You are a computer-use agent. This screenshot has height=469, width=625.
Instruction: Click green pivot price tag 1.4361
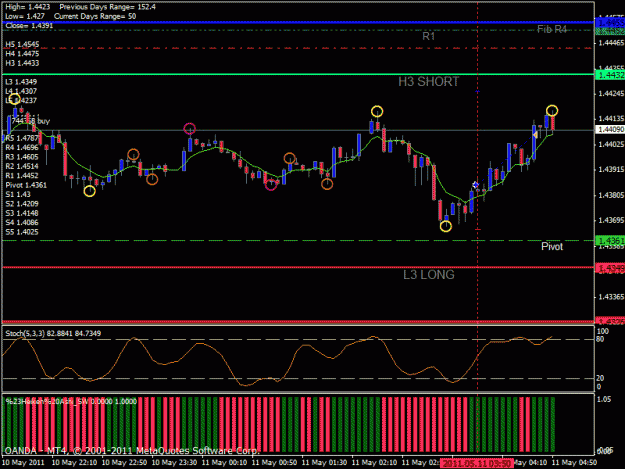click(x=610, y=241)
